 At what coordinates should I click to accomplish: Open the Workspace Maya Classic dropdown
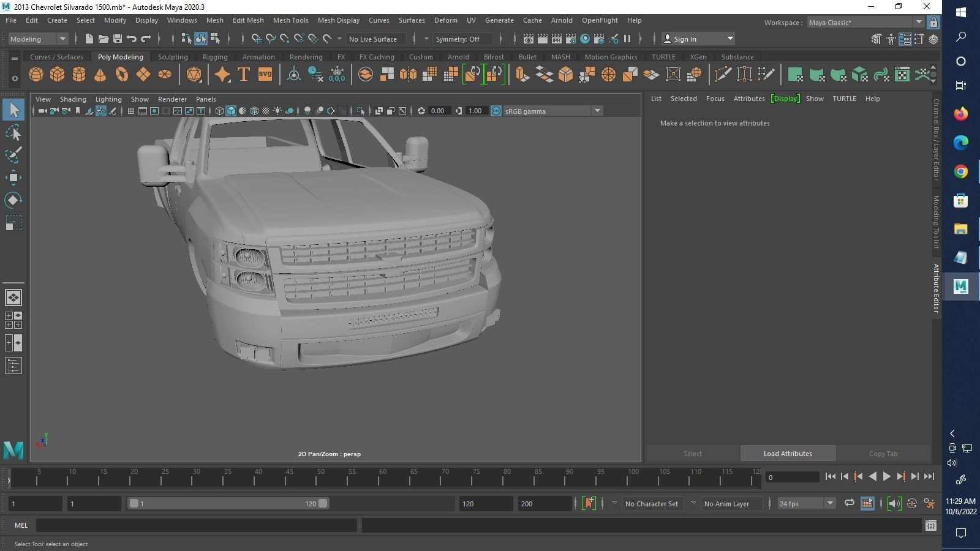865,23
